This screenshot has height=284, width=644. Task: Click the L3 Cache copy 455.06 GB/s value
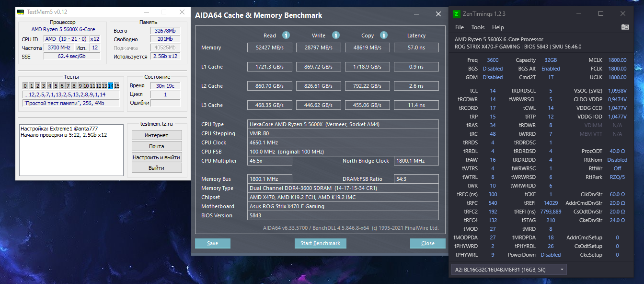368,105
